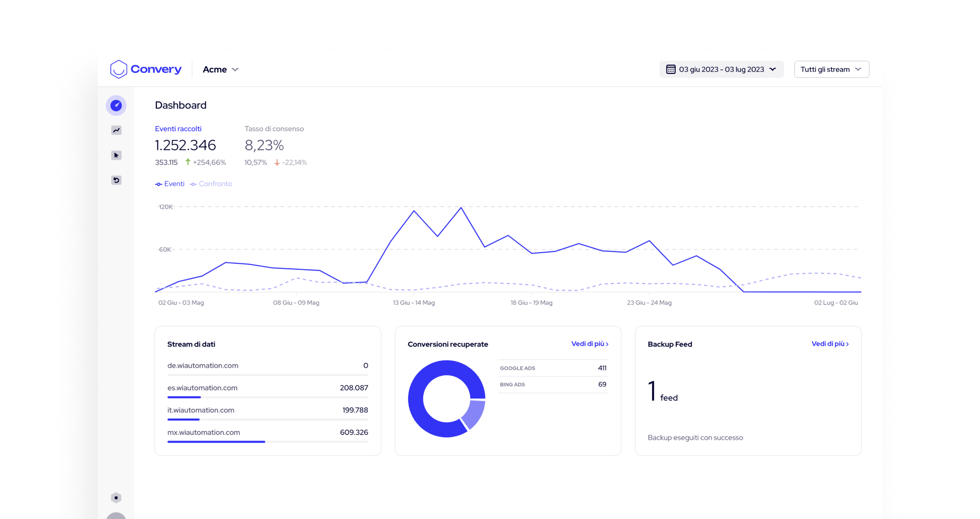Expand the Acme workspace dropdown
980x519 pixels.
[x=220, y=70]
